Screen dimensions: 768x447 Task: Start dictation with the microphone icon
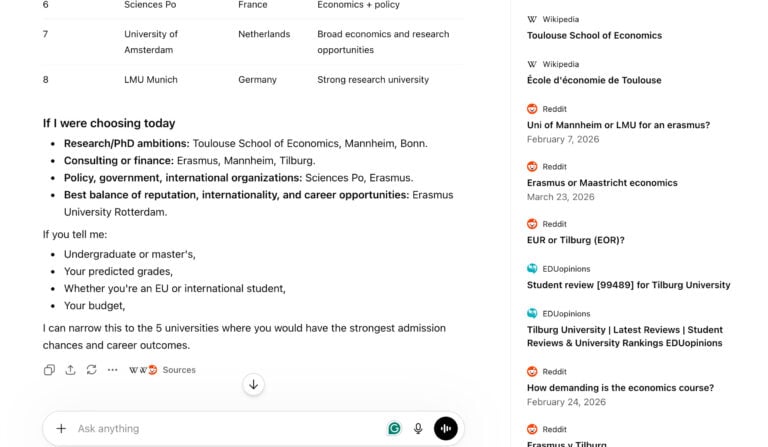point(418,429)
